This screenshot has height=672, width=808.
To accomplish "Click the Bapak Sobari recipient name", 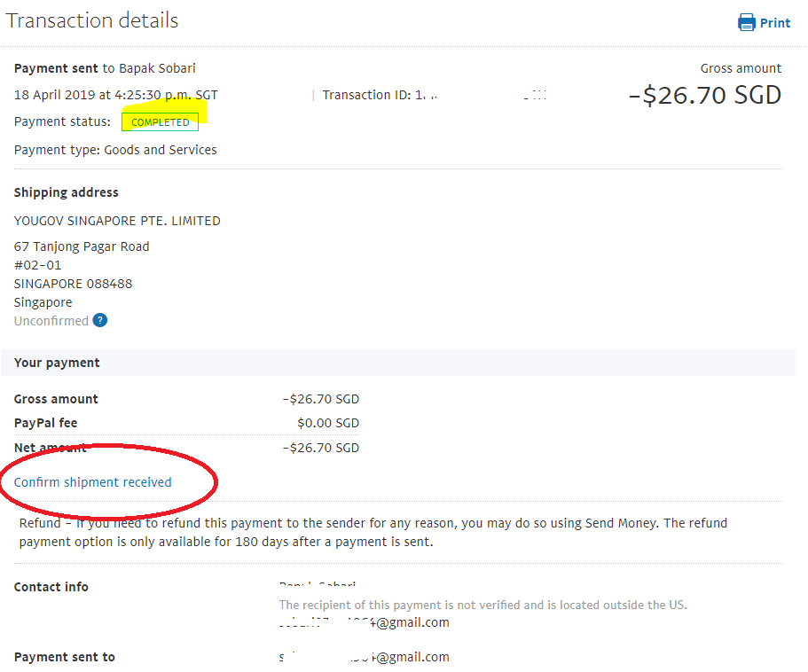I will pyautogui.click(x=157, y=68).
